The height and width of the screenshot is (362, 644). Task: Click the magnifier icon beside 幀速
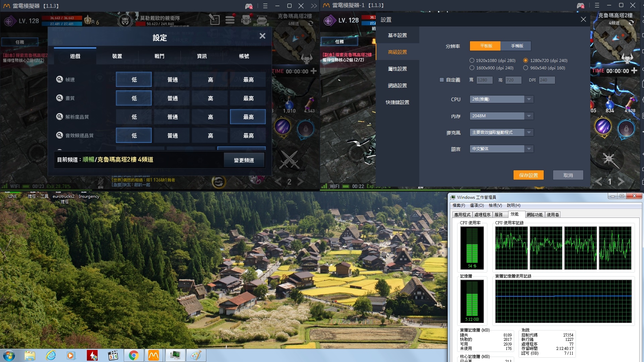coord(59,79)
